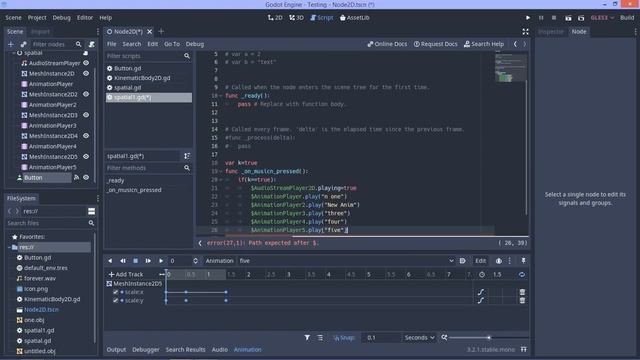The width and height of the screenshot is (640, 360).
Task: Pause the running scene
Action: click(541, 18)
